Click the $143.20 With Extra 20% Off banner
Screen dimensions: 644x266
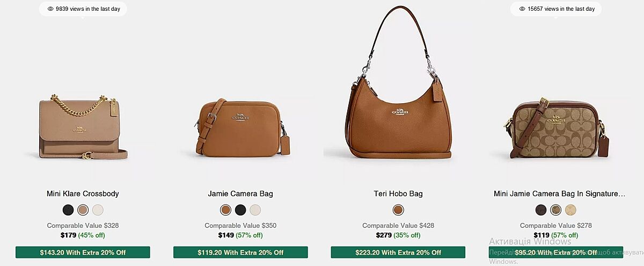(83, 252)
